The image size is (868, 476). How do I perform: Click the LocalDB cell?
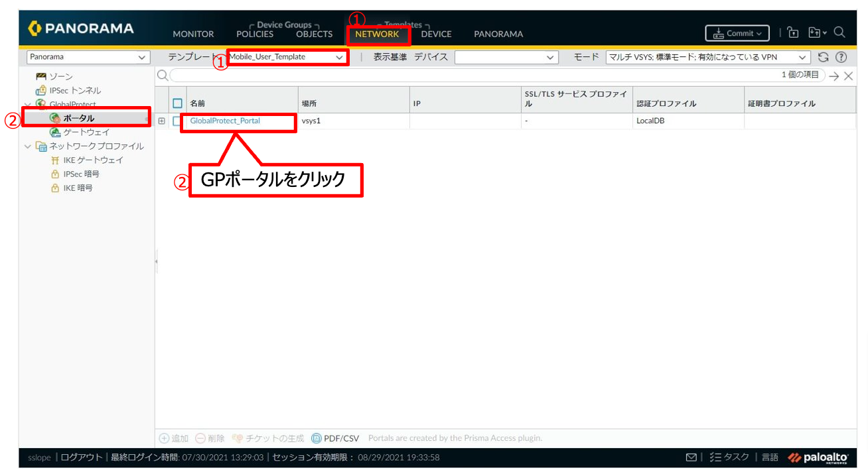pos(650,121)
